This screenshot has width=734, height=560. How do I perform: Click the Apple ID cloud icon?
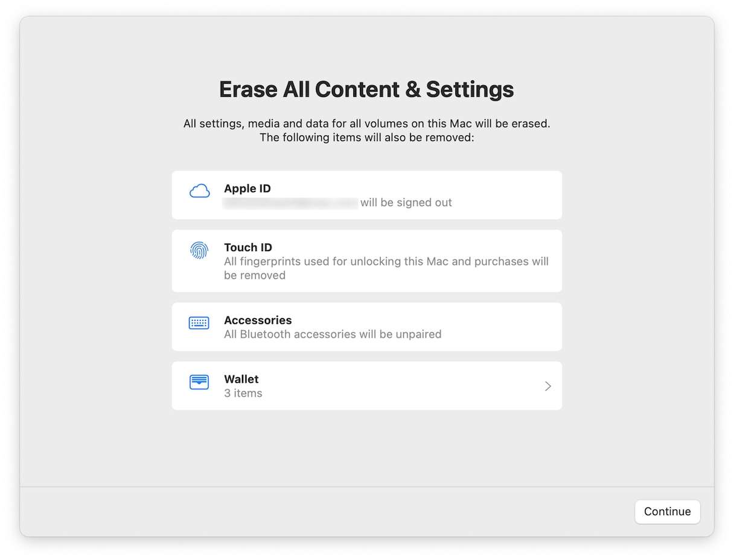[199, 191]
